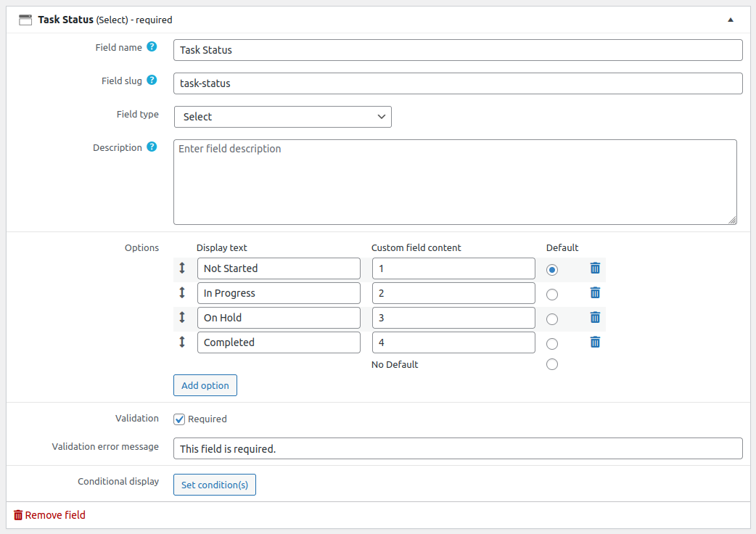This screenshot has width=756, height=534.
Task: Delete the Not Started option trash icon
Action: (595, 268)
